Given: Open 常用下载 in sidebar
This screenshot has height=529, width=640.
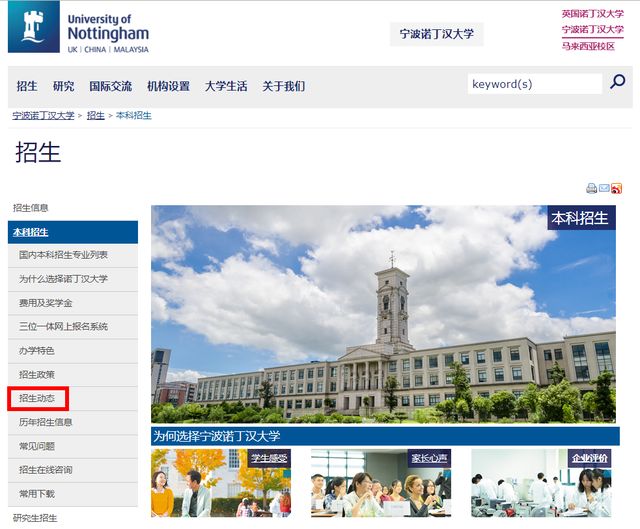Looking at the screenshot, I should click(73, 494).
